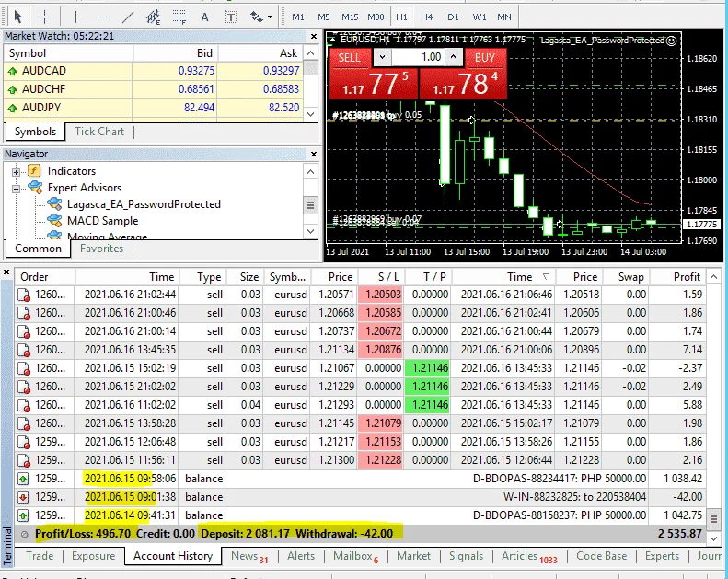This screenshot has width=728, height=579.
Task: Select the equidistant channel tool
Action: [x=153, y=17]
